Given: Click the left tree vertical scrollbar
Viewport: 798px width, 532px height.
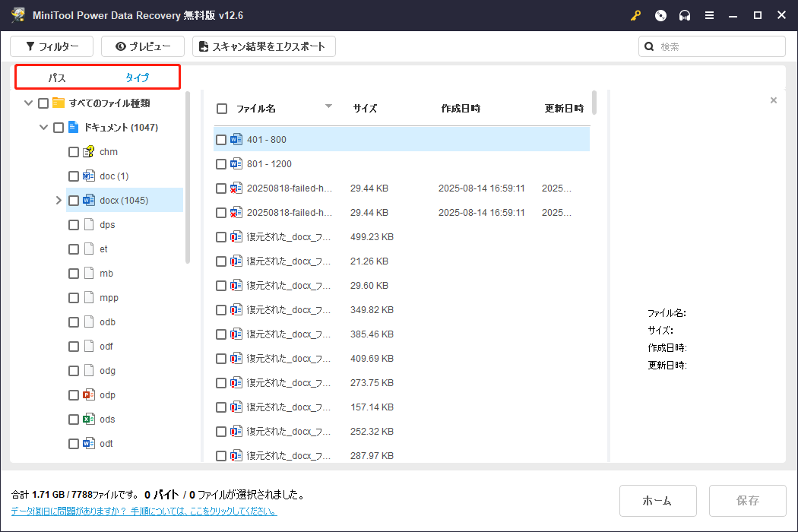Looking at the screenshot, I should tap(188, 177).
